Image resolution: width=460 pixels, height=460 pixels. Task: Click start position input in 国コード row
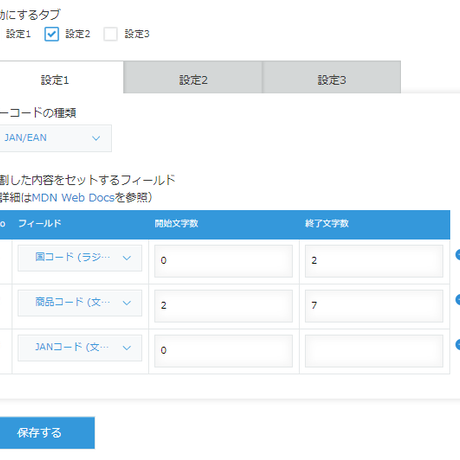223,261
